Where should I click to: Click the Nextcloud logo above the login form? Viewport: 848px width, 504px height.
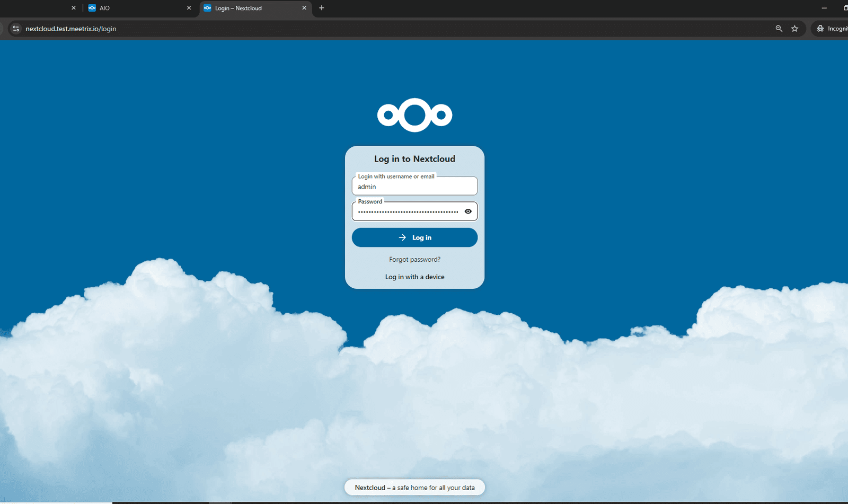[414, 115]
